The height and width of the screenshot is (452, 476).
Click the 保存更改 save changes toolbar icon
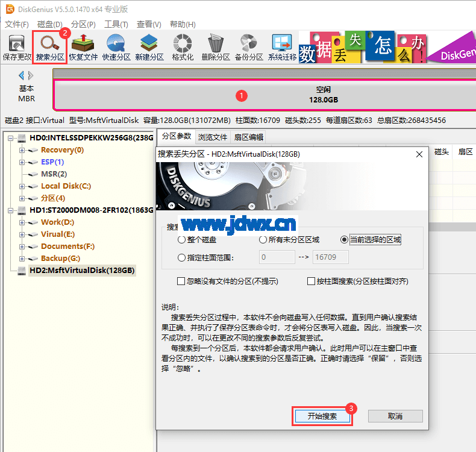point(17,48)
